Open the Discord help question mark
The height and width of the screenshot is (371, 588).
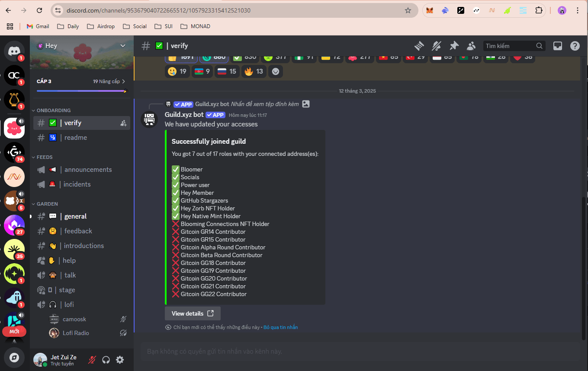pyautogui.click(x=575, y=46)
